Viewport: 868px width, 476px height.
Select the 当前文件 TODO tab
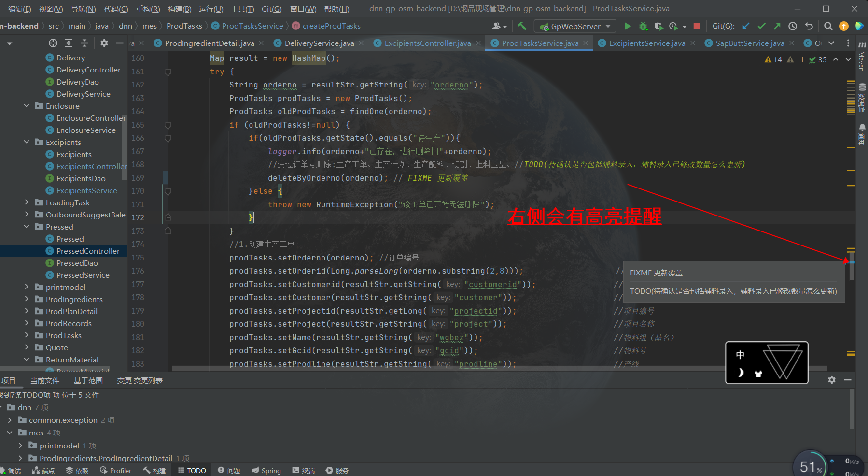[x=45, y=381]
